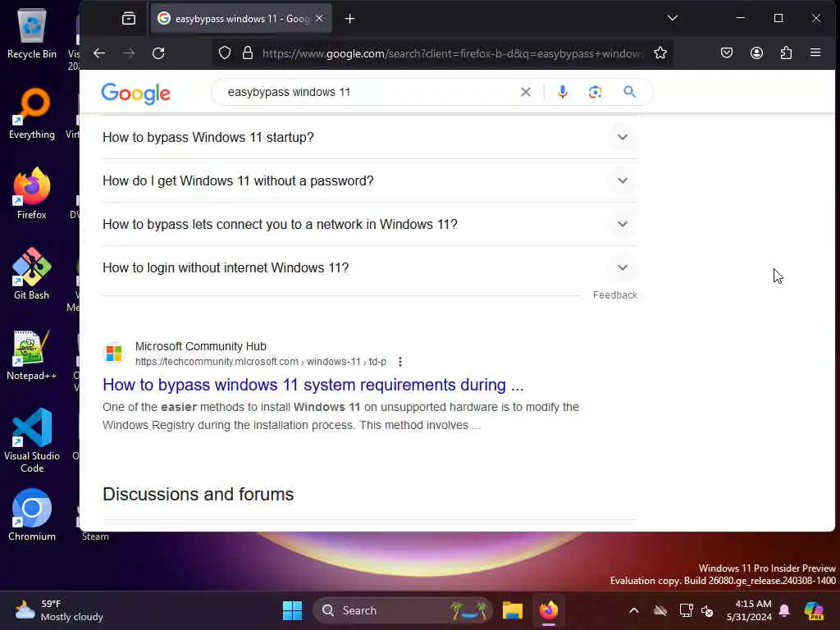Open the notification bell icon
The width and height of the screenshot is (840, 630).
tap(784, 610)
